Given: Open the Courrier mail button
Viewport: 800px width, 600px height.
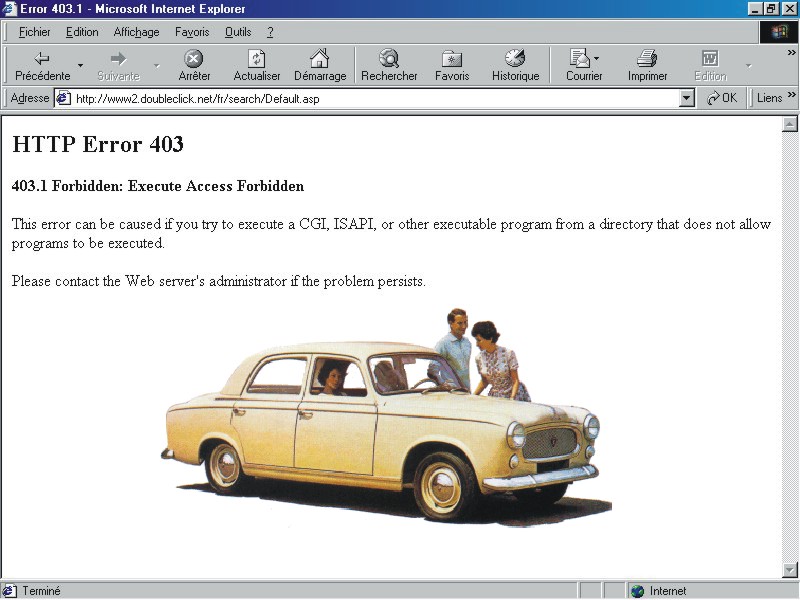Looking at the screenshot, I should 583,66.
